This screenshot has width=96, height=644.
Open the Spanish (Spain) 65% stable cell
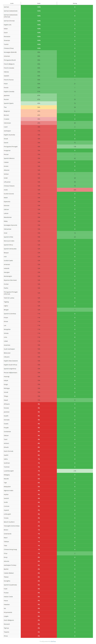click(x=39, y=103)
